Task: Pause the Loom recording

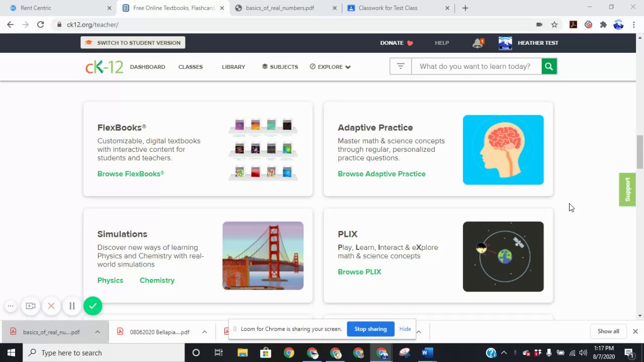Action: [x=72, y=306]
